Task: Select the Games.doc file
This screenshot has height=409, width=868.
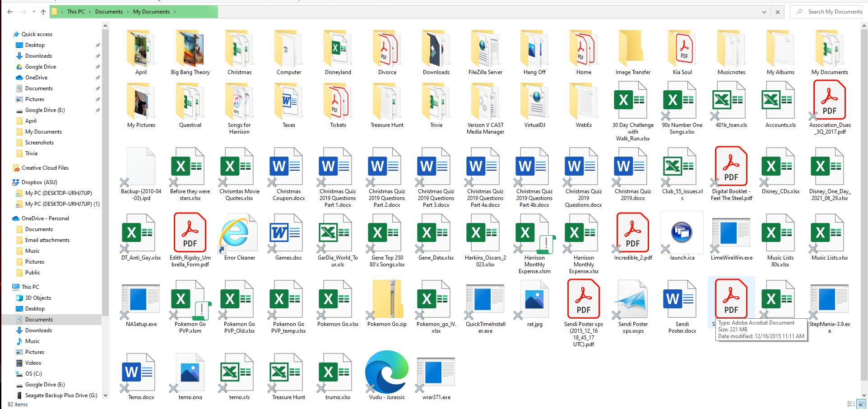Action: click(x=288, y=238)
